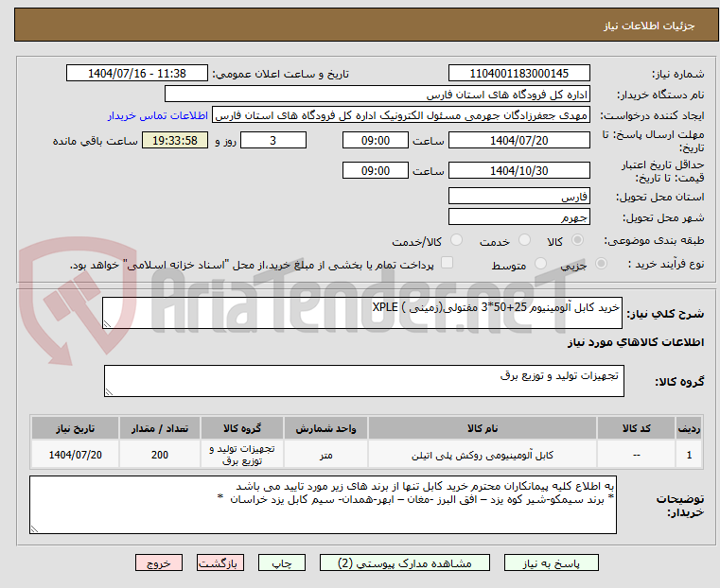
Task: Click the public announcement date field 1404/07/16
Action: (137, 74)
